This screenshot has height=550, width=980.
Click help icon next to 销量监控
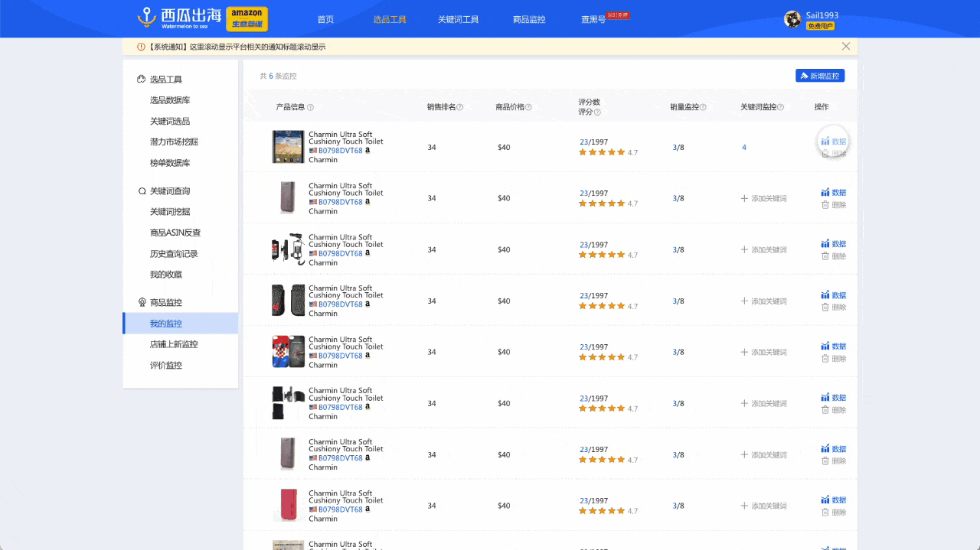point(703,107)
